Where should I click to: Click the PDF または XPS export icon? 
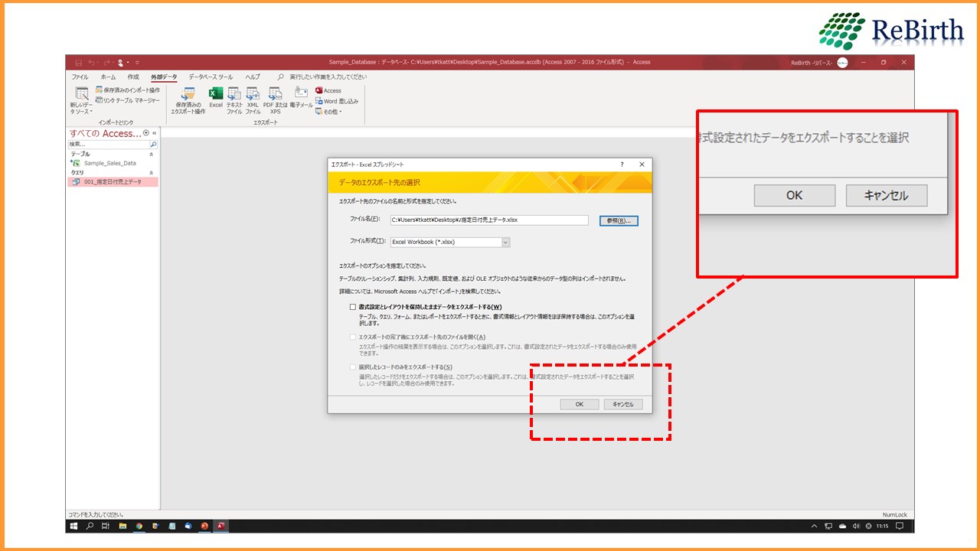pos(275,99)
